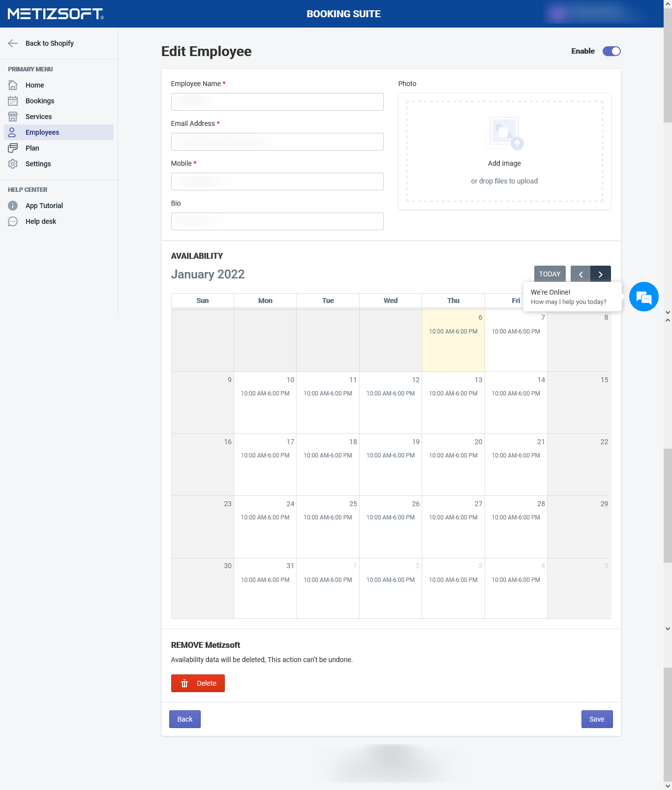Click the Save button

(x=597, y=719)
